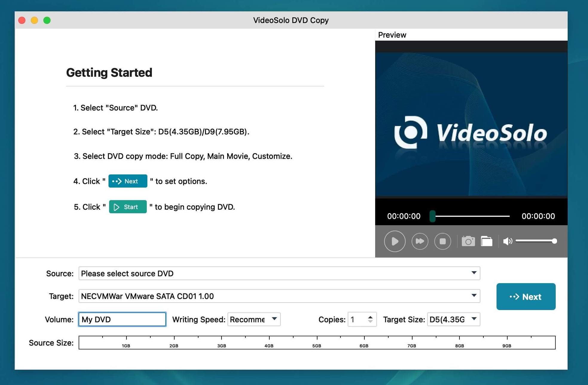
Task: Expand the Writing Speed dropdown
Action: point(254,319)
